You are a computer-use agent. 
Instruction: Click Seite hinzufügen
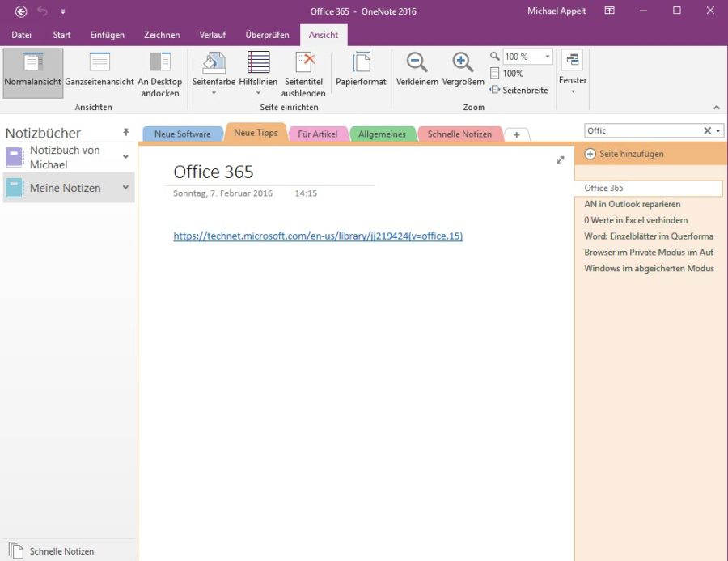pyautogui.click(x=624, y=154)
